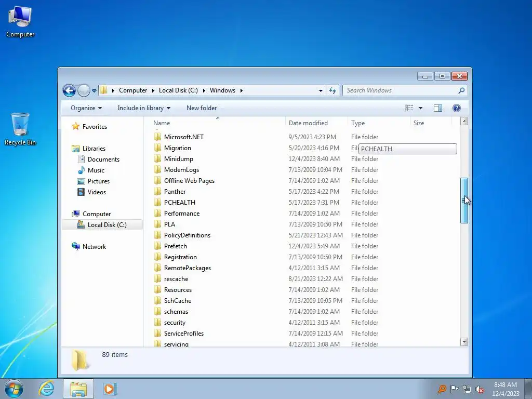Click the RemotePackages folder name
532x399 pixels.
coord(188,268)
